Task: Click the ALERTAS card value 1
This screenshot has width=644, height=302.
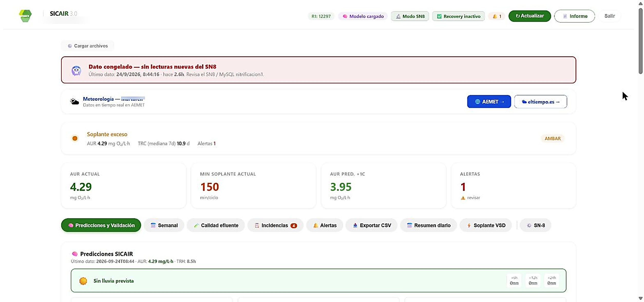Action: click(463, 187)
